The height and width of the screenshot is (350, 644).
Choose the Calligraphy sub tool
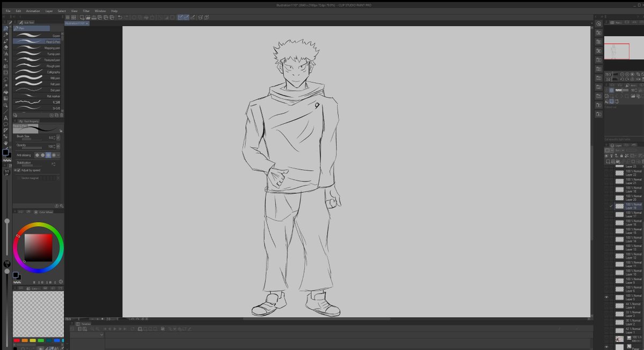click(x=36, y=72)
